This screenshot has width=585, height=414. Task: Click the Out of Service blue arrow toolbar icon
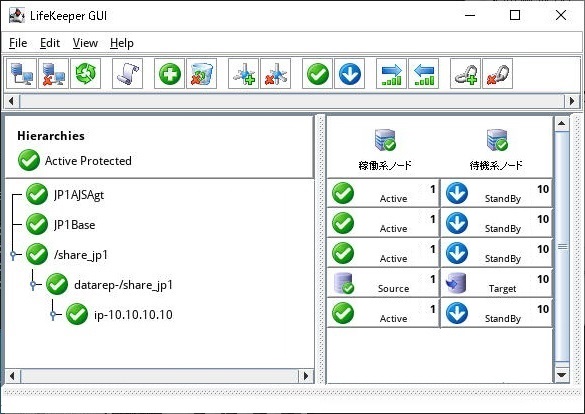pyautogui.click(x=350, y=73)
